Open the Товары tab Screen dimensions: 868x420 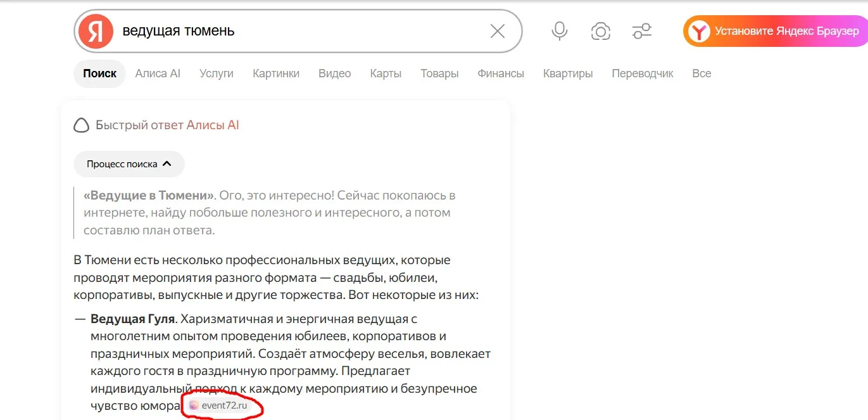pos(439,73)
